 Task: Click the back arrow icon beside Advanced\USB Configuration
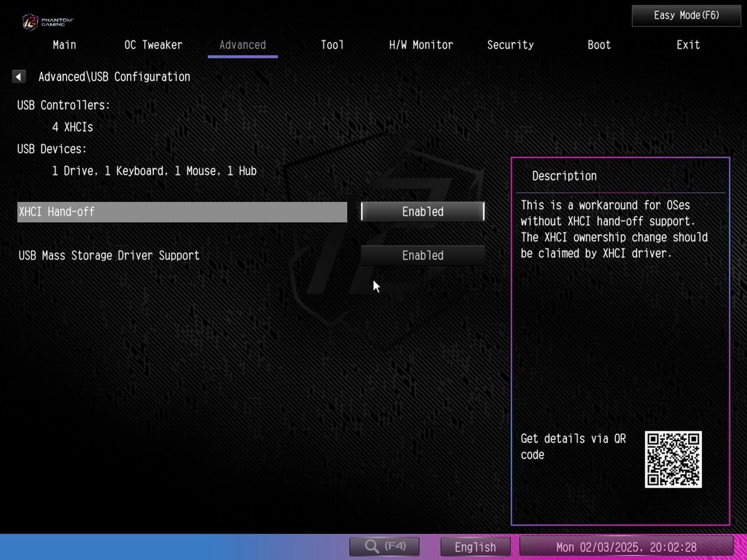tap(19, 76)
